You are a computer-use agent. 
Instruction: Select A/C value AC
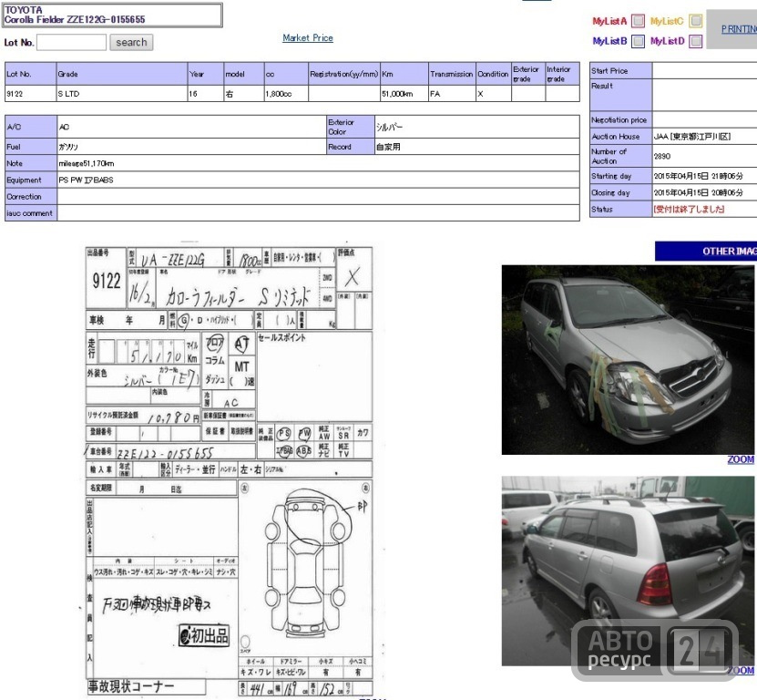(64, 127)
